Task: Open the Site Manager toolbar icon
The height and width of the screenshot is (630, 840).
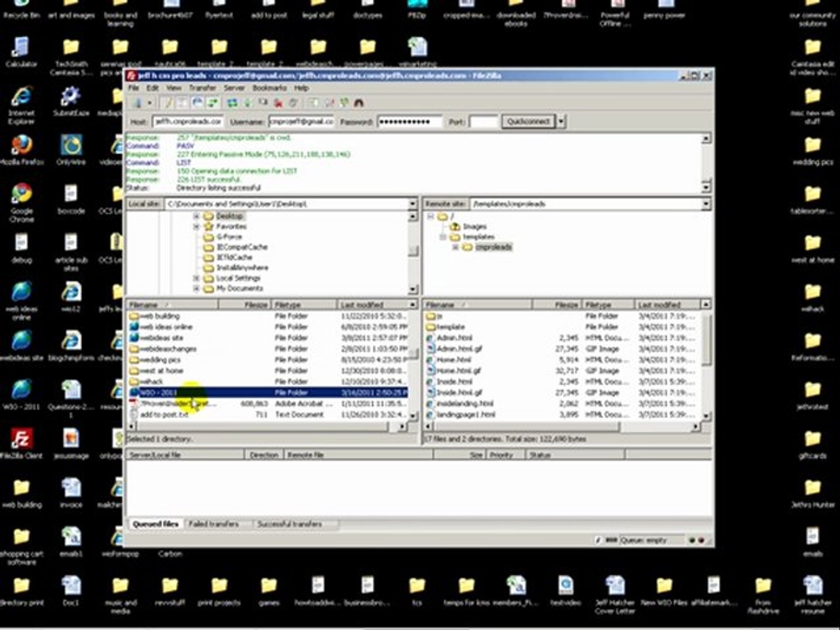Action: [x=138, y=103]
